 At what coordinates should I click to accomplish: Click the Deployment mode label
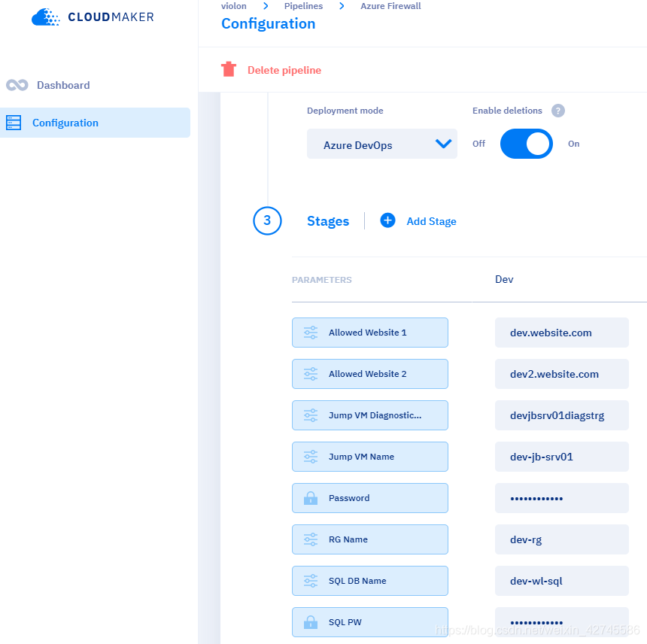pos(345,111)
